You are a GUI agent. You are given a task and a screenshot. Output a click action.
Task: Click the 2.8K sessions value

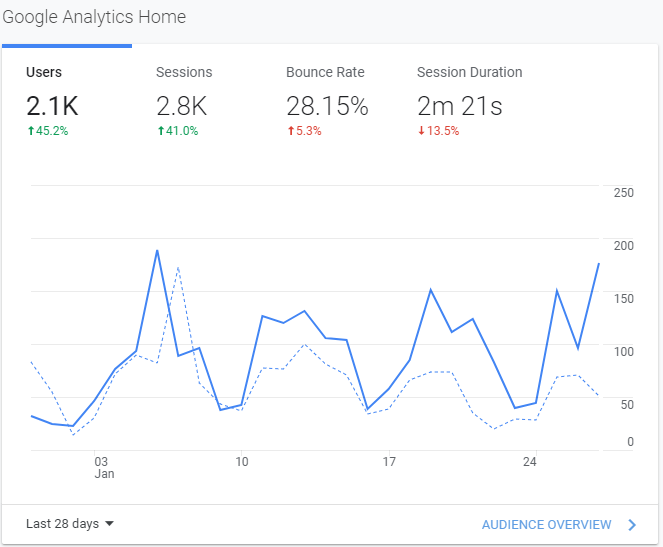[x=182, y=106]
